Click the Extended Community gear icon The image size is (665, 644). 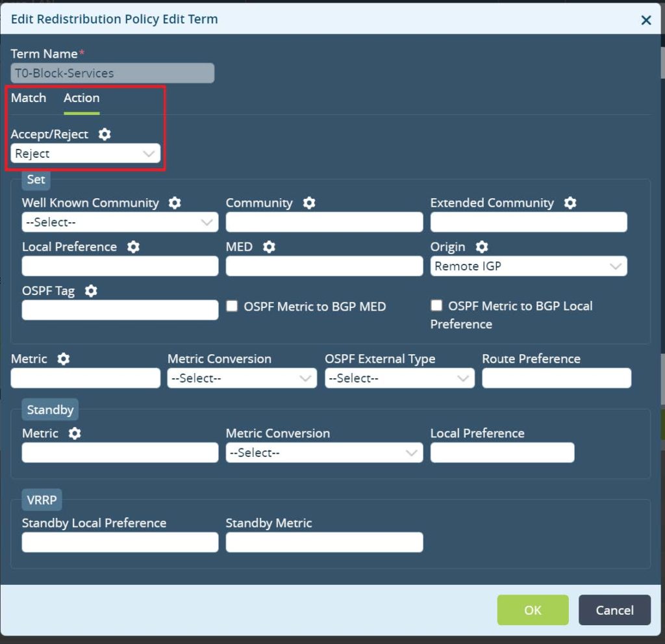570,203
